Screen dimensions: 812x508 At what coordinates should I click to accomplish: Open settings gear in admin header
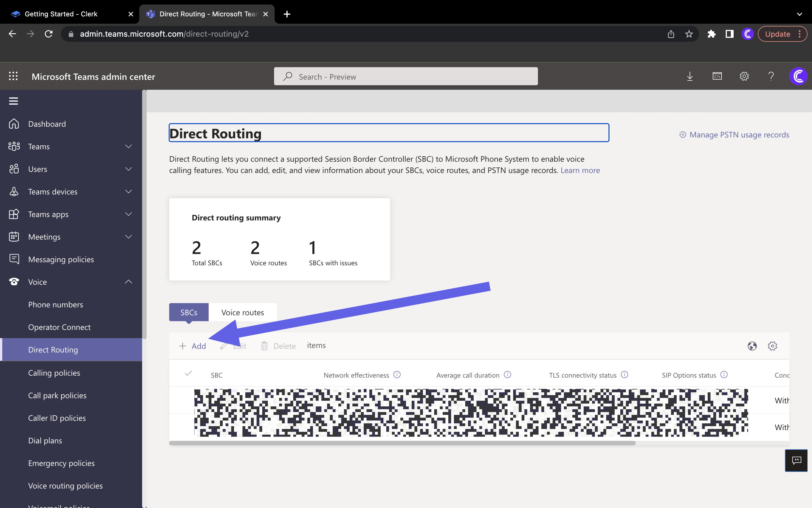coord(744,76)
